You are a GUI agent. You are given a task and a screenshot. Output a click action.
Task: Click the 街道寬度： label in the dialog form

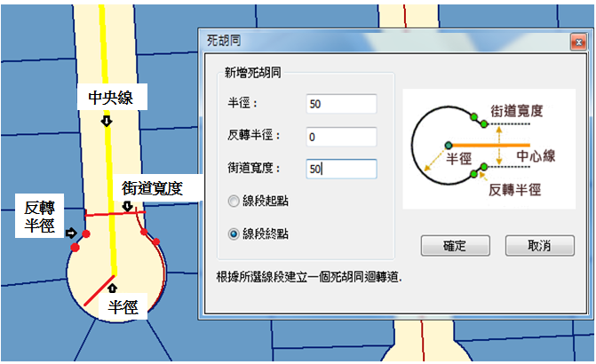tap(253, 168)
